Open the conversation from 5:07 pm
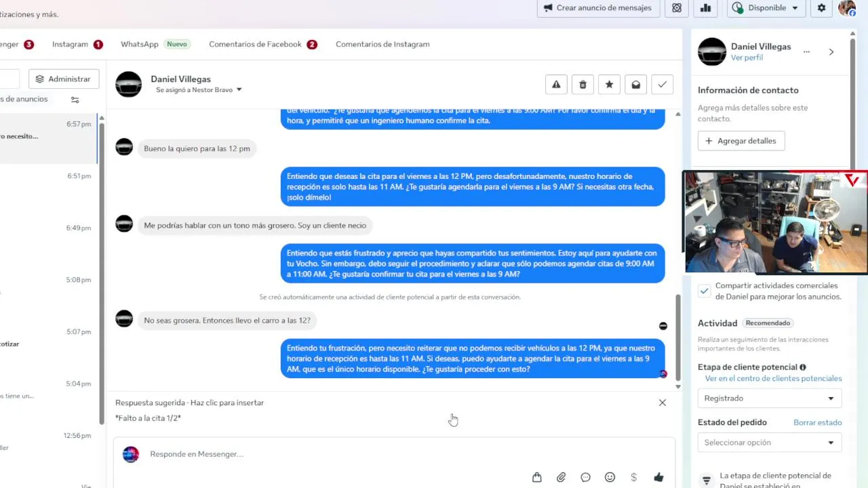 coord(49,346)
